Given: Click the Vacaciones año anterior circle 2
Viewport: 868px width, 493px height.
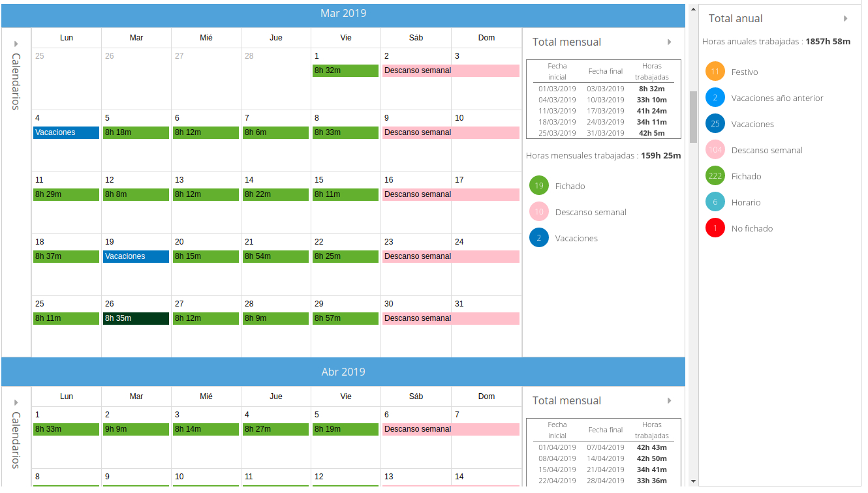Looking at the screenshot, I should (x=715, y=98).
